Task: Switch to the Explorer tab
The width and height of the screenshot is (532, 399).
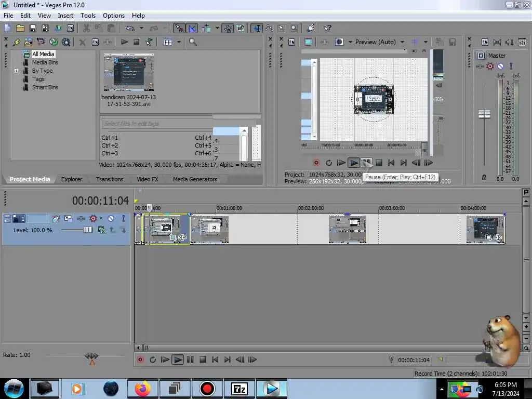Action: (x=72, y=179)
